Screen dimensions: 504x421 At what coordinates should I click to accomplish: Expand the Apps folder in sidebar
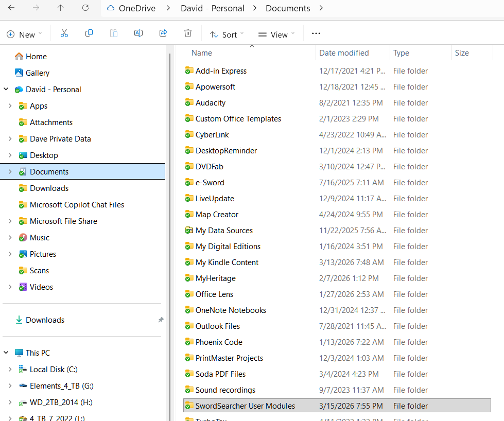[x=10, y=106]
